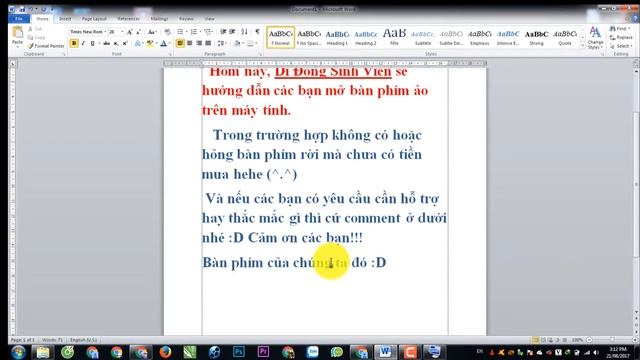Image resolution: width=640 pixels, height=360 pixels.
Task: Apply Subscript formatting
Action: click(116, 43)
